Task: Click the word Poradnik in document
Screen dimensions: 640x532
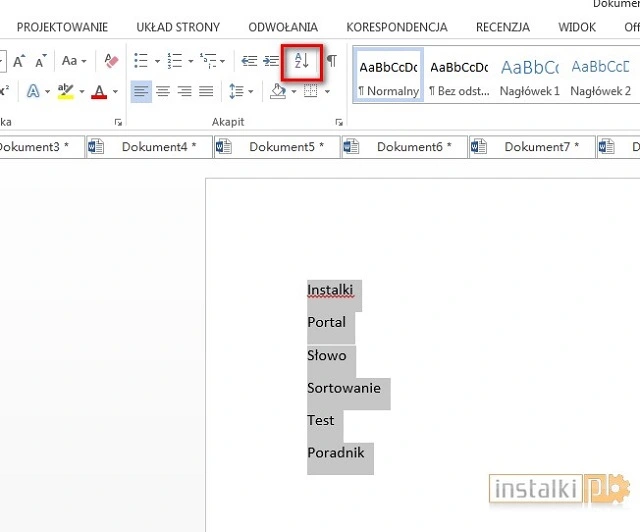Action: pyautogui.click(x=336, y=453)
